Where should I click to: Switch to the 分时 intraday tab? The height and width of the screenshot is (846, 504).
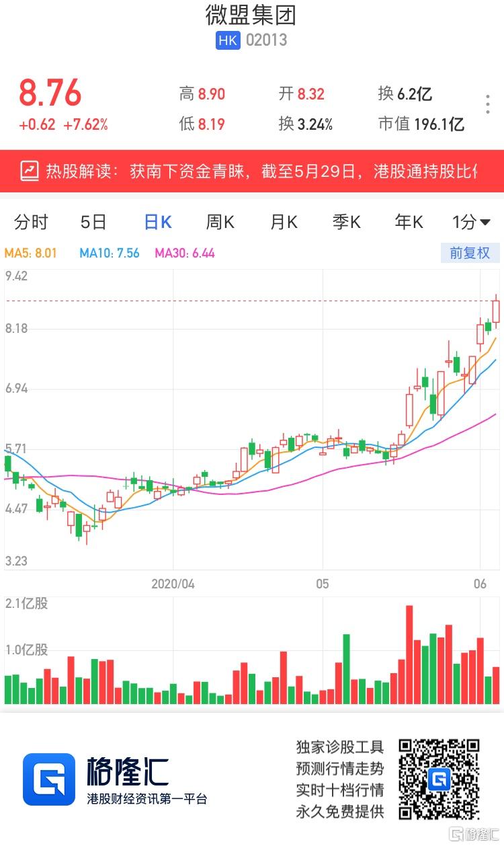(31, 222)
